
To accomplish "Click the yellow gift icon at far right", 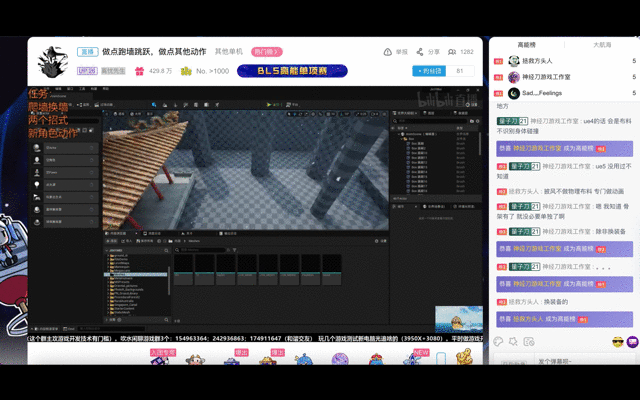I will coord(464,358).
